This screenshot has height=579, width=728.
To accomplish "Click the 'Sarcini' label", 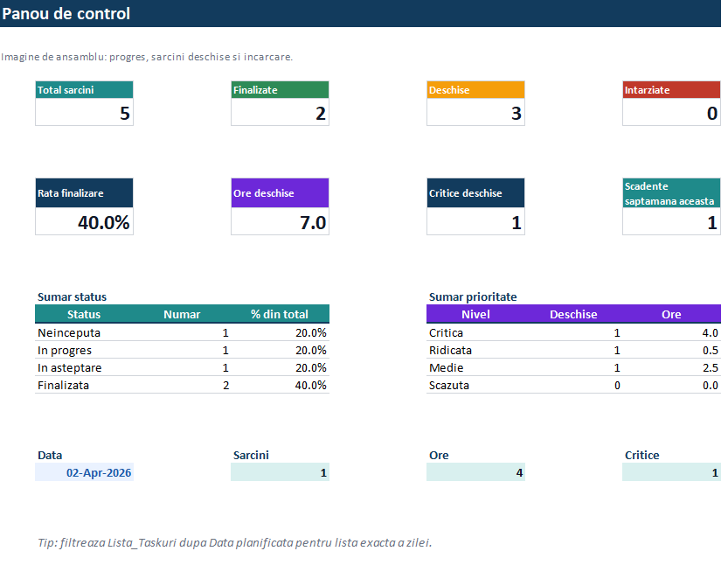I will [251, 455].
